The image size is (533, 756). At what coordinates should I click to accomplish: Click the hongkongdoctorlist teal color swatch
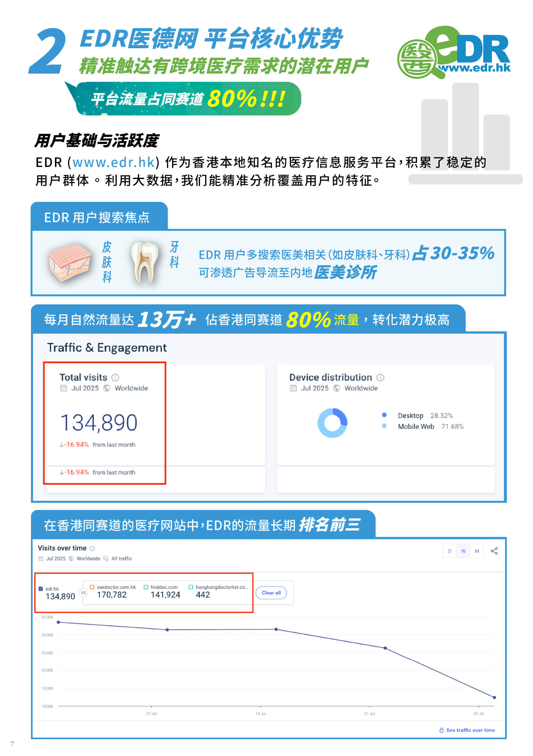[191, 587]
